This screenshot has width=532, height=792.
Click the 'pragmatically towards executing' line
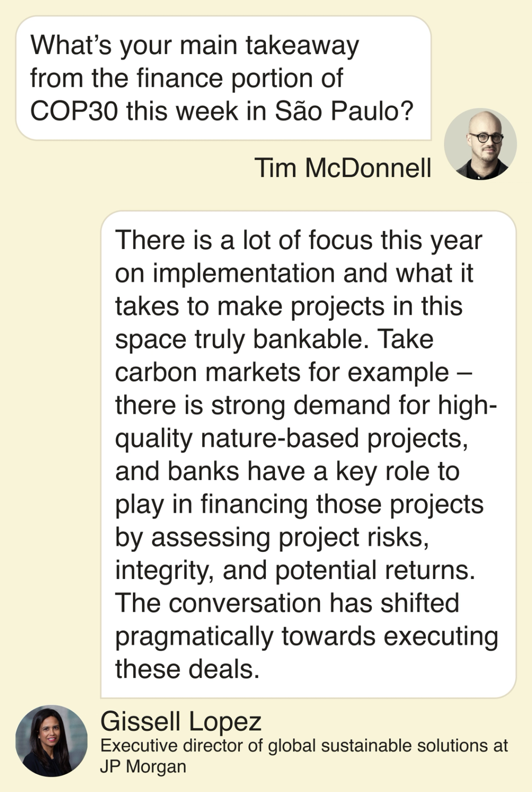click(307, 636)
